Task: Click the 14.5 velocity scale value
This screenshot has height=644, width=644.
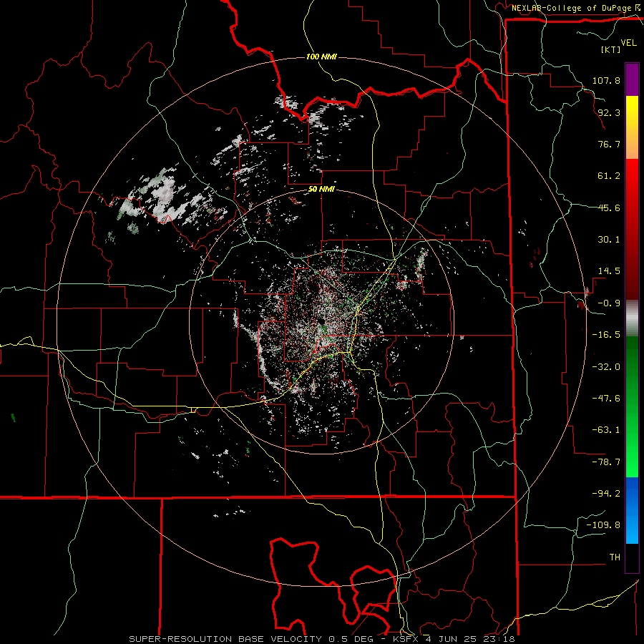Action: (x=609, y=271)
